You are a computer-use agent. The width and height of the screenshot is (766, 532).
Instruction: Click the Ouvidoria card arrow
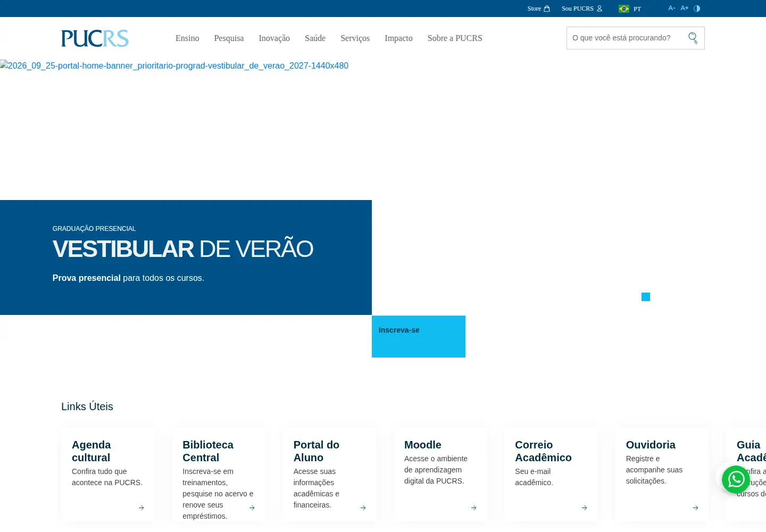click(x=695, y=508)
